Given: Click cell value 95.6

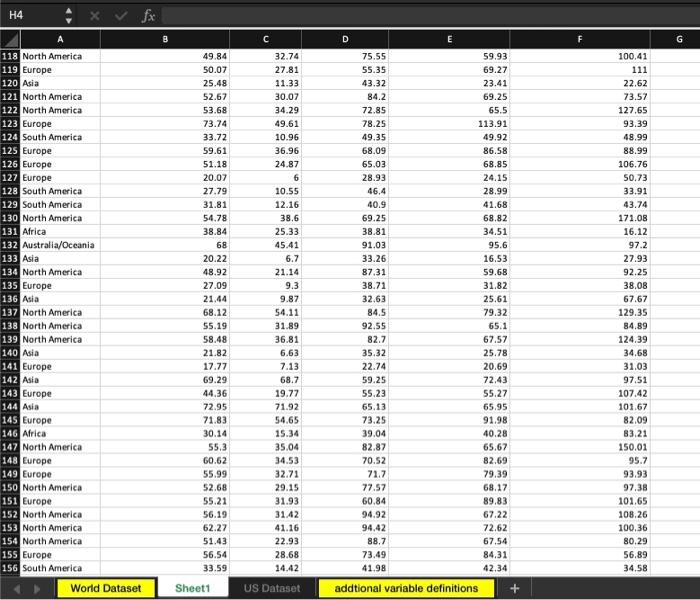Looking at the screenshot, I should coord(449,245).
